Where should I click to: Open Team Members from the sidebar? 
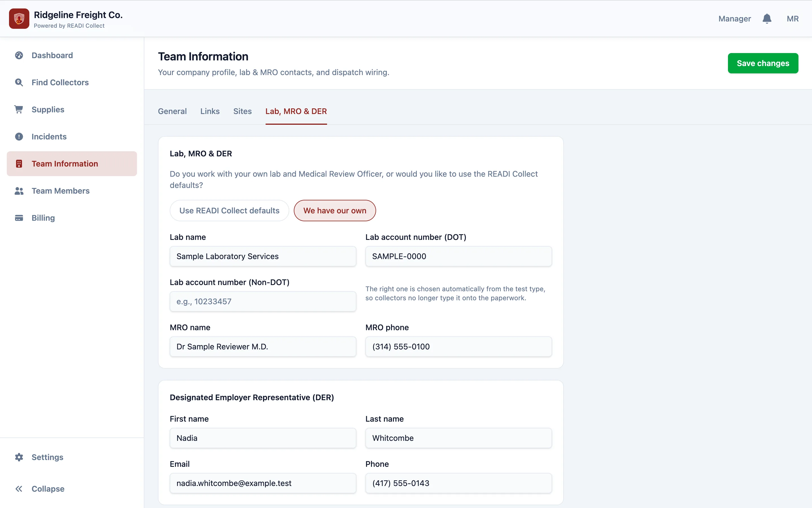pyautogui.click(x=72, y=191)
